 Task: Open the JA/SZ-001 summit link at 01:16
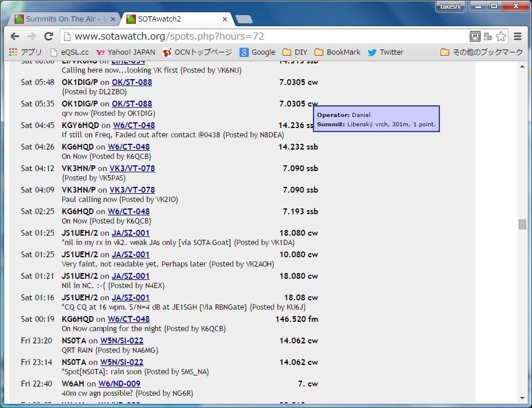click(x=131, y=297)
